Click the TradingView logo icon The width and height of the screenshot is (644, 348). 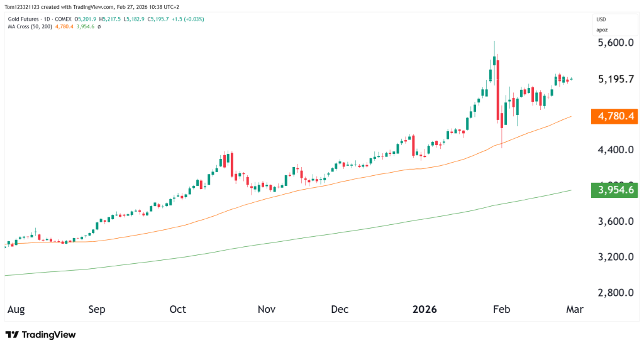click(12, 335)
